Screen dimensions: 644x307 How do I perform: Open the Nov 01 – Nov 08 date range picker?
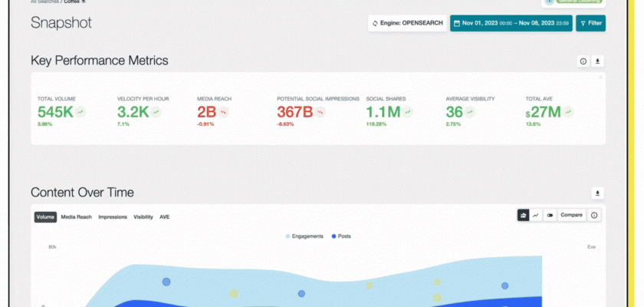pos(510,23)
